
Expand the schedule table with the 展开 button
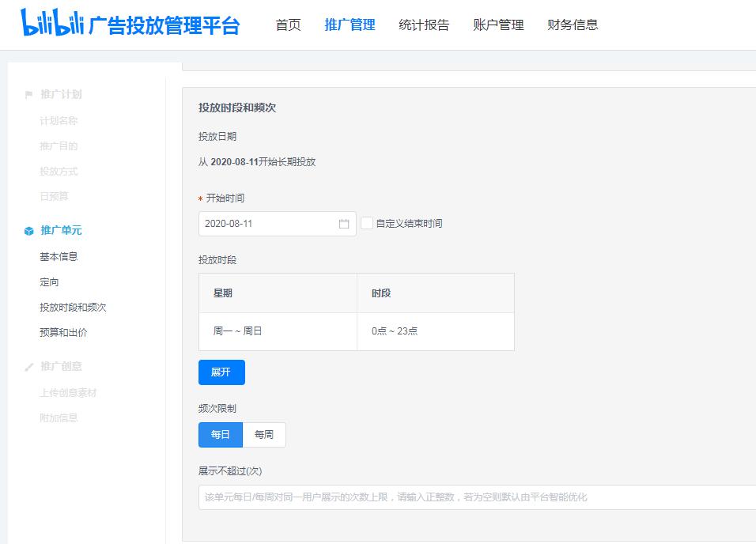[221, 372]
